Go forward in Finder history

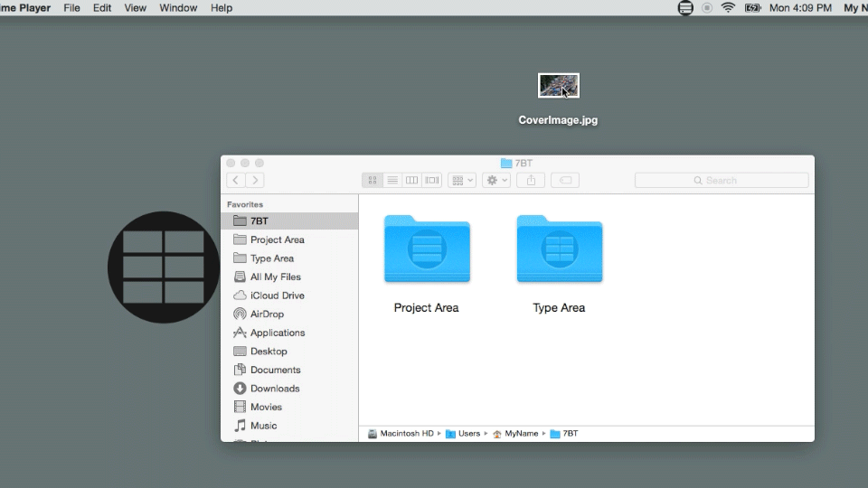(x=255, y=181)
